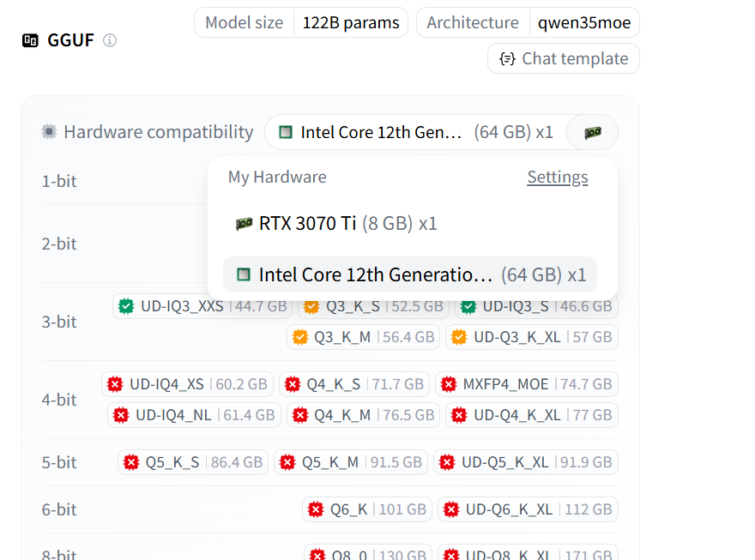
Task: Click the GGUF info icon
Action: pyautogui.click(x=110, y=40)
